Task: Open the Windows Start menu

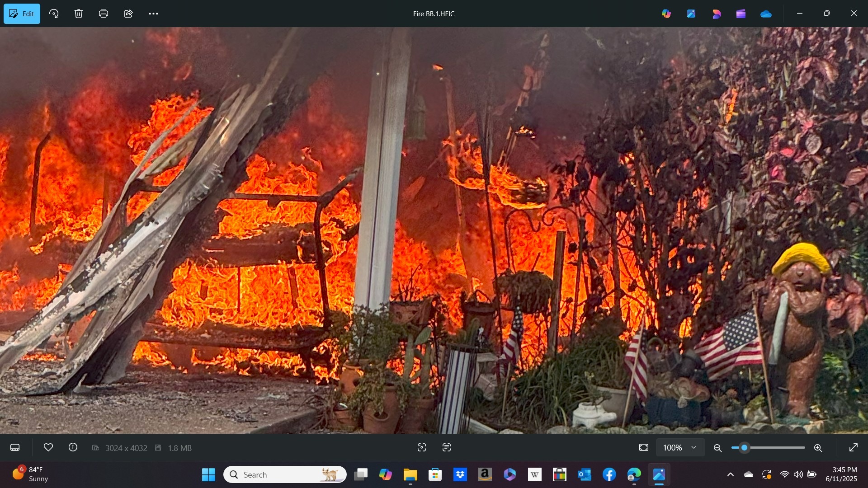Action: click(x=208, y=475)
